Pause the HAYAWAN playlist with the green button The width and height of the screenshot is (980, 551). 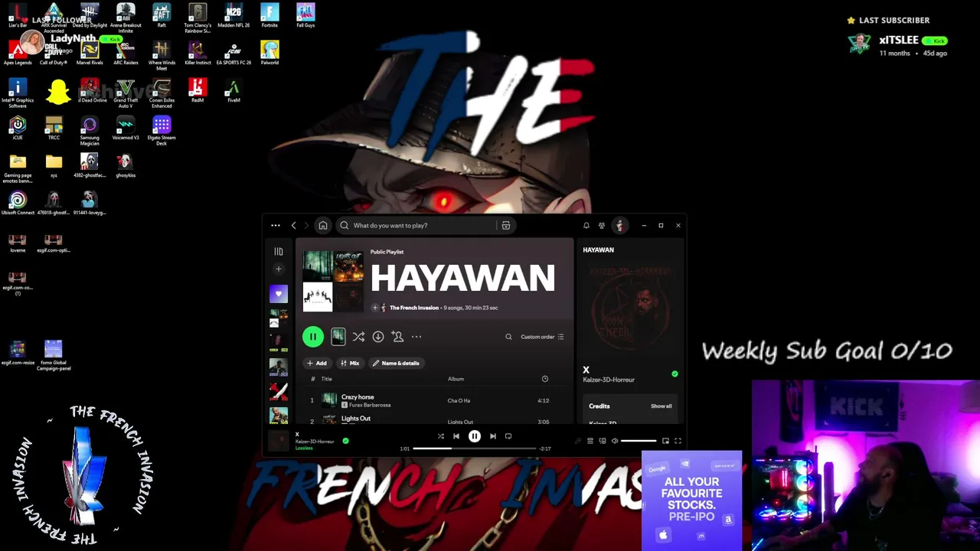pos(312,337)
